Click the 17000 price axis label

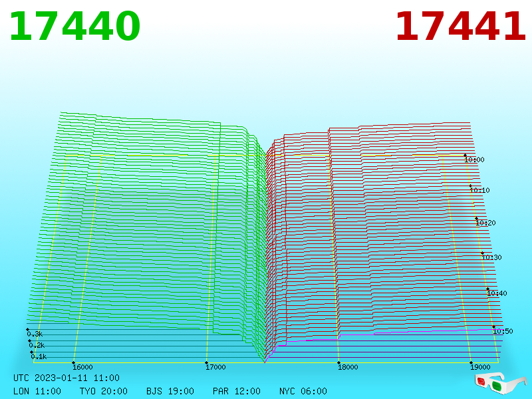[x=215, y=367]
